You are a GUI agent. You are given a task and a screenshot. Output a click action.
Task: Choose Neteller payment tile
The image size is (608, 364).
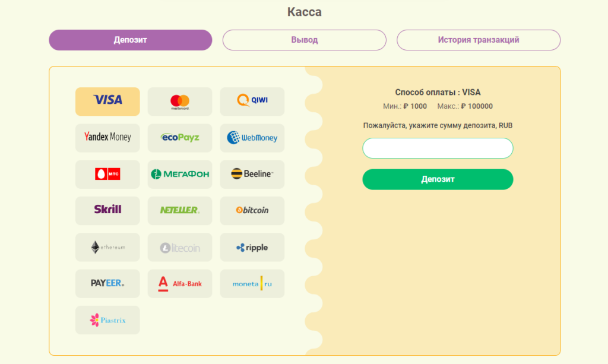click(179, 210)
